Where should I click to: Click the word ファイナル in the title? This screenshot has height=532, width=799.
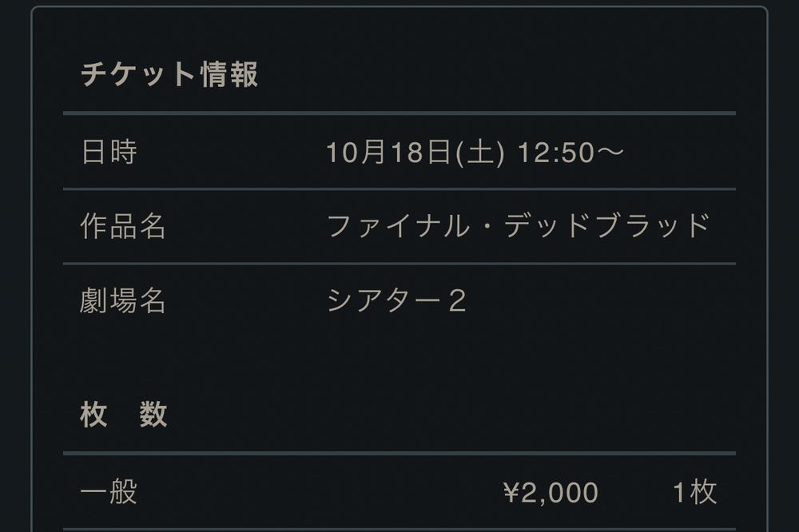coord(399,227)
